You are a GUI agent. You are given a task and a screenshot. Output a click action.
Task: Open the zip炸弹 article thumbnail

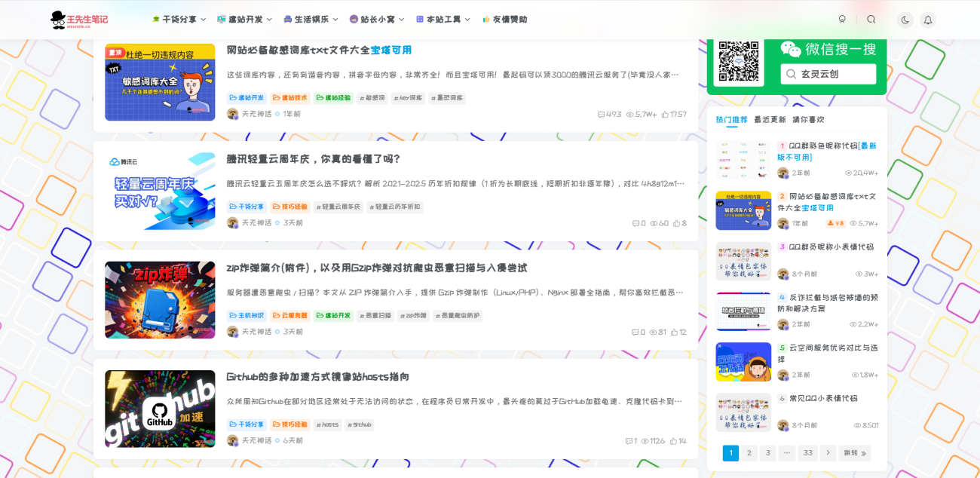(160, 300)
